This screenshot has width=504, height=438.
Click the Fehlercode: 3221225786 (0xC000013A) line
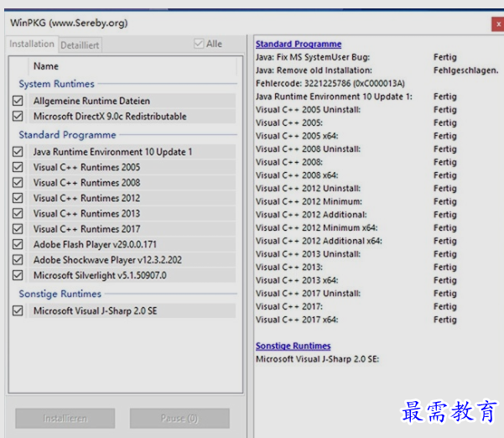(x=330, y=83)
